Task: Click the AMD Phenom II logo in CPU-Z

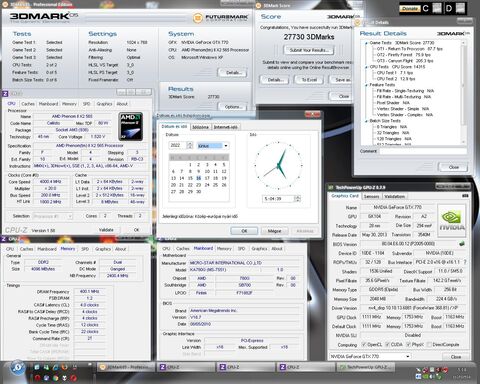Action: point(131,126)
